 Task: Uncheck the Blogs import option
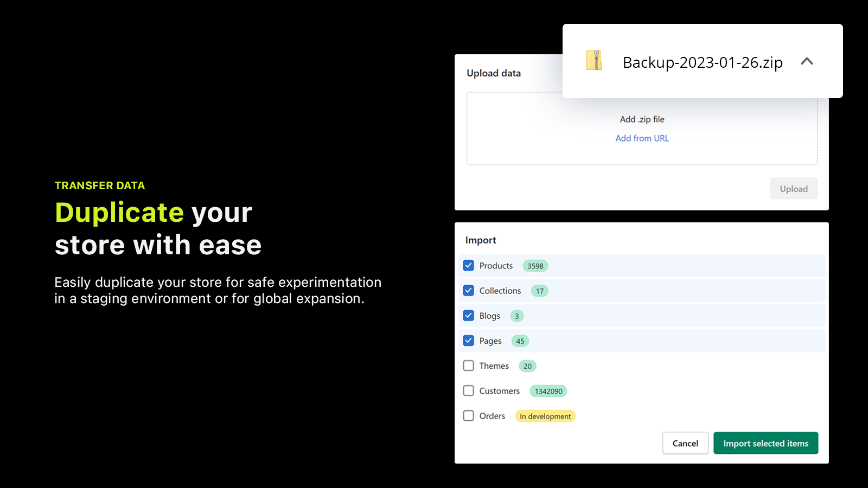pos(469,315)
